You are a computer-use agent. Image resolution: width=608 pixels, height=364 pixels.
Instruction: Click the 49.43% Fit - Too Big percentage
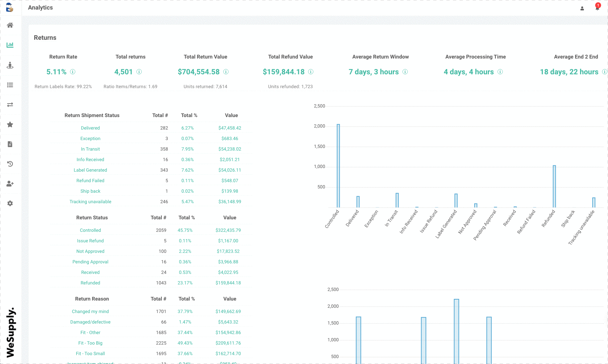coord(185,343)
